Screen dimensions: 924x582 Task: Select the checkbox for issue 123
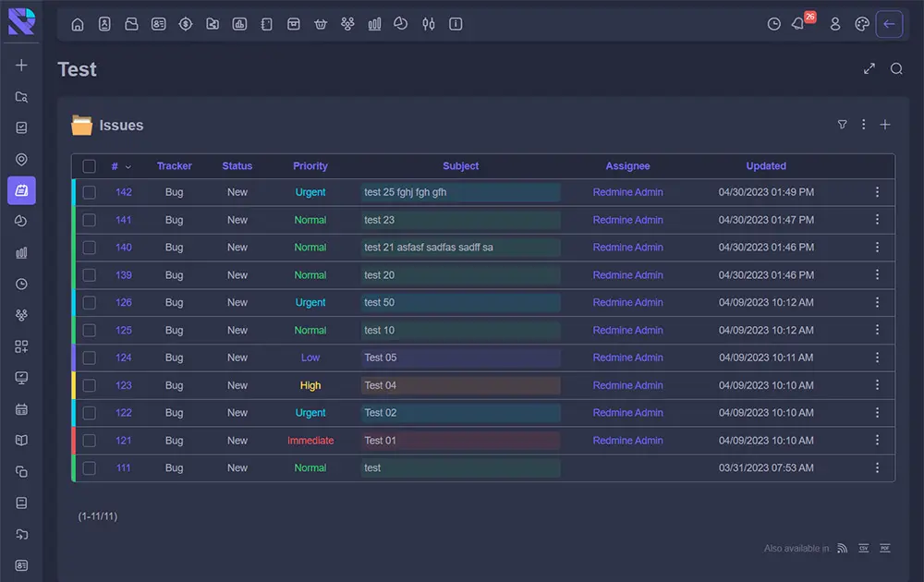pyautogui.click(x=89, y=385)
